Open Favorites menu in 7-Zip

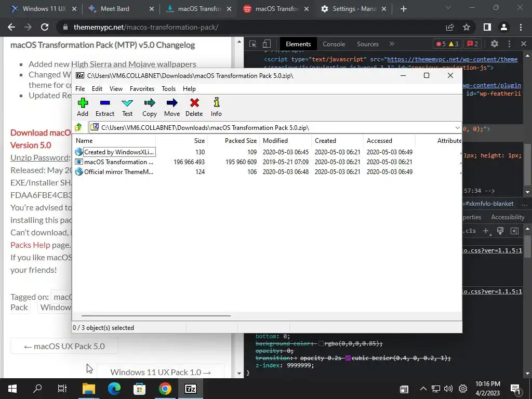point(142,88)
